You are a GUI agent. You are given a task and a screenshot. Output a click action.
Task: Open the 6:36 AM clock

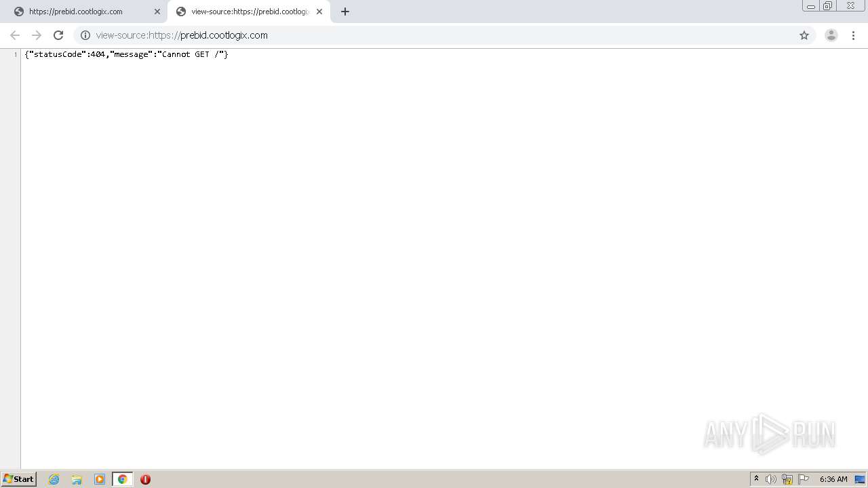tap(833, 479)
